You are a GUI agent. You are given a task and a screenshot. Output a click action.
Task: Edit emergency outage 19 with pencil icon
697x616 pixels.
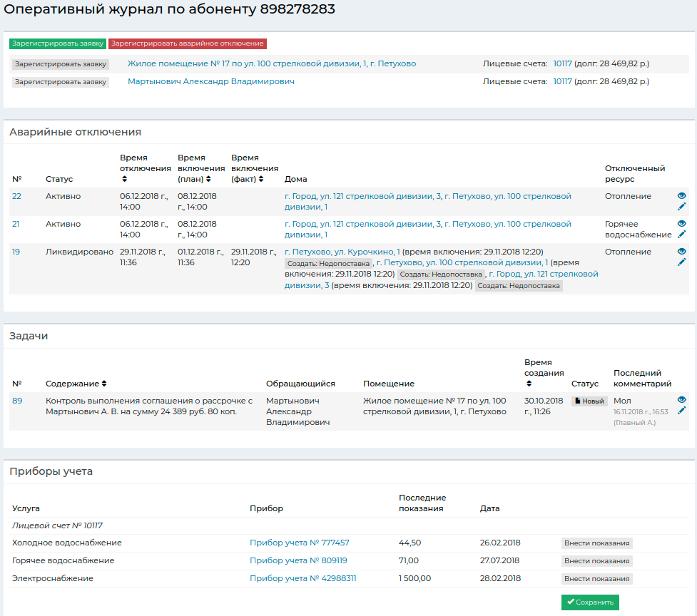[x=681, y=262]
